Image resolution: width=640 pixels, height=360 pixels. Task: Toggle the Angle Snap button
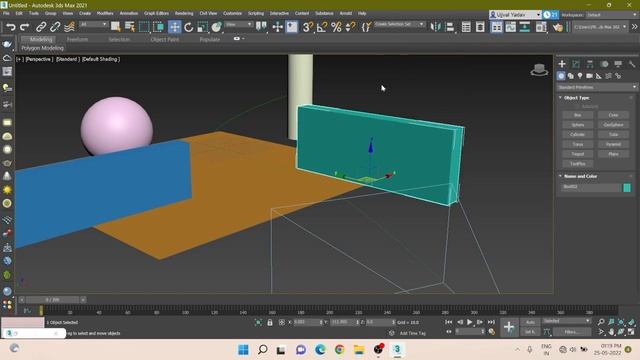pos(322,27)
